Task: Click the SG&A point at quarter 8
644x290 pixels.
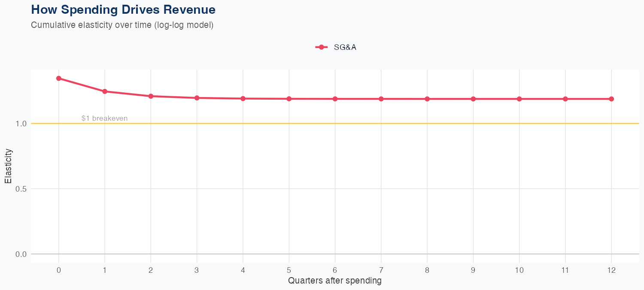Action: (427, 99)
